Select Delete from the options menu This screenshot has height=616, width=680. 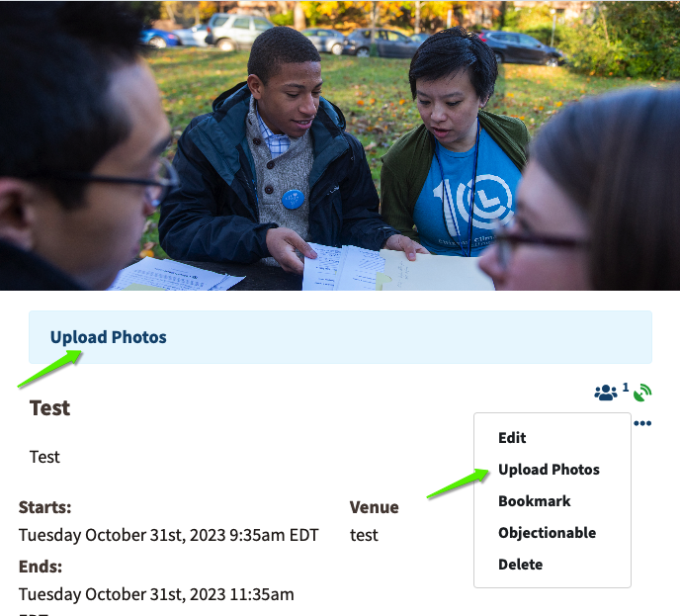click(520, 565)
